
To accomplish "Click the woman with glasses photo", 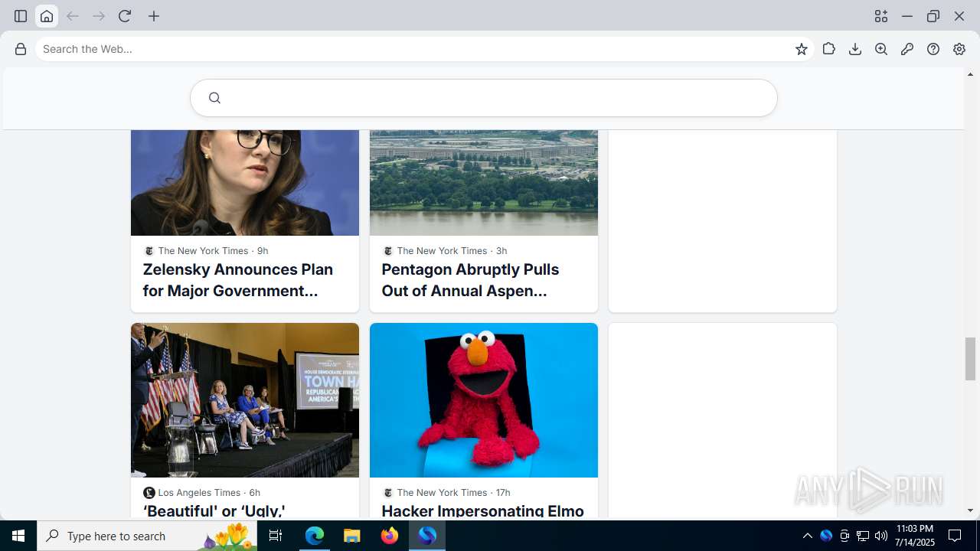I will click(245, 183).
